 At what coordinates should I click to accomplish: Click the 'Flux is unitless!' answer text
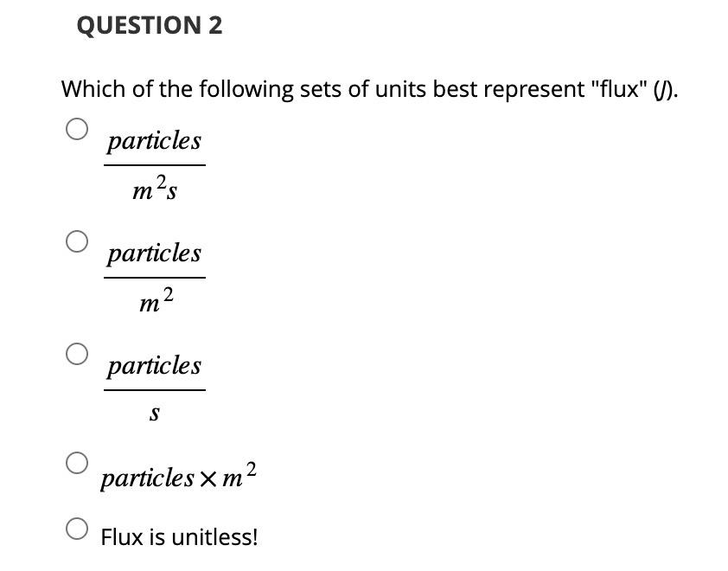coord(180,537)
